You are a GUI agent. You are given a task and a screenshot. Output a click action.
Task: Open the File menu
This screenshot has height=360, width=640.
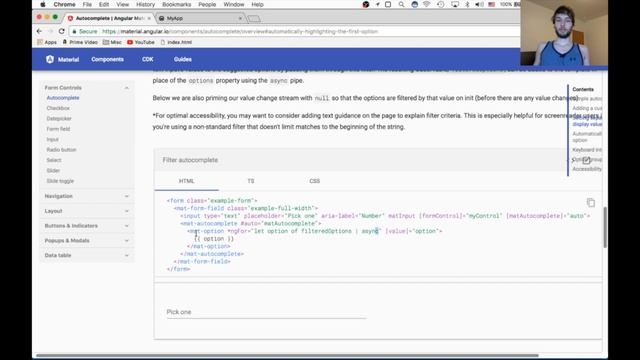(87, 4)
